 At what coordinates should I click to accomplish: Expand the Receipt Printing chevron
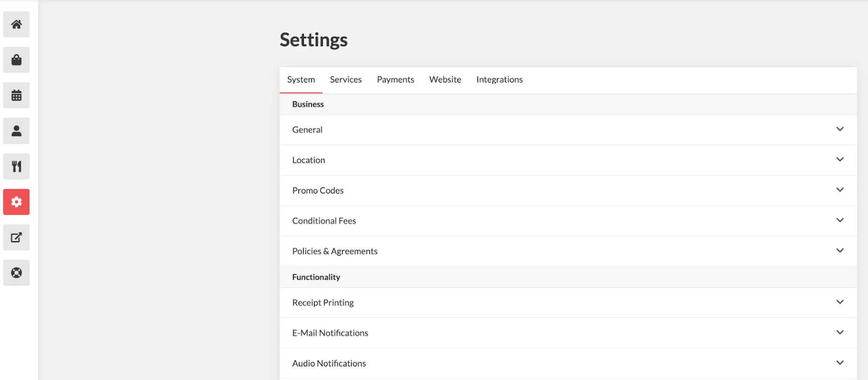[840, 302]
